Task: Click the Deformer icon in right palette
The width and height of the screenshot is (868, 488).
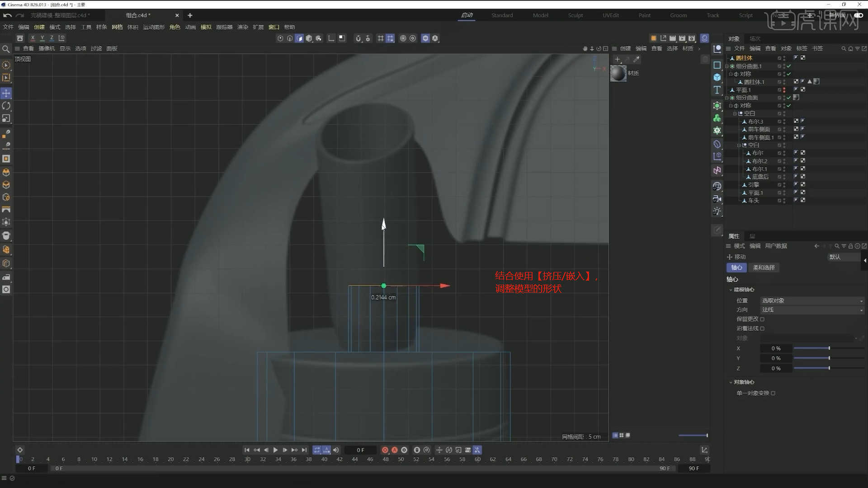Action: coord(717,144)
